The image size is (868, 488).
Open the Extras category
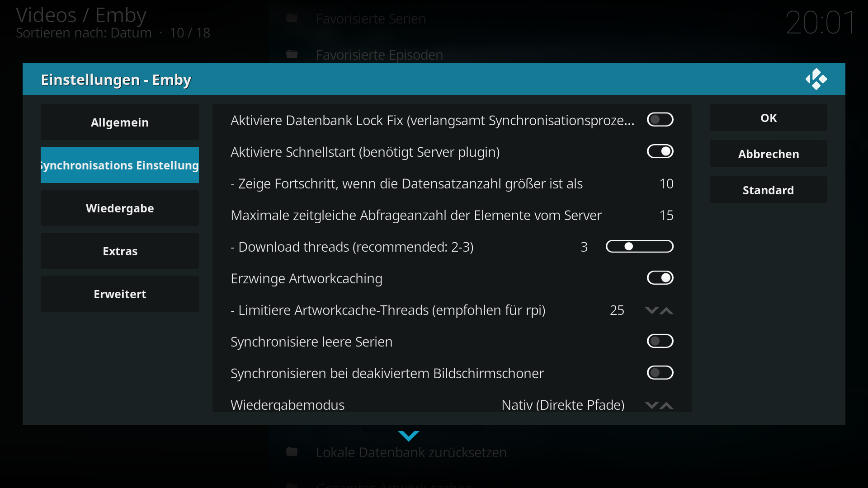[120, 251]
